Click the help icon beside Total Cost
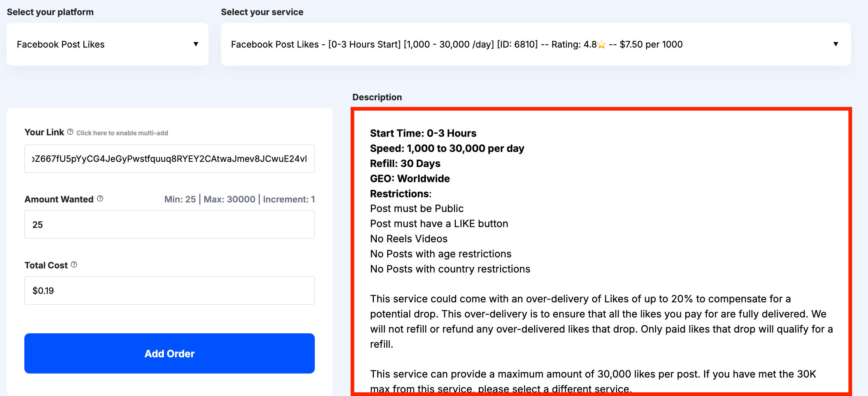Screen dimensions: 868x396 click(x=74, y=265)
